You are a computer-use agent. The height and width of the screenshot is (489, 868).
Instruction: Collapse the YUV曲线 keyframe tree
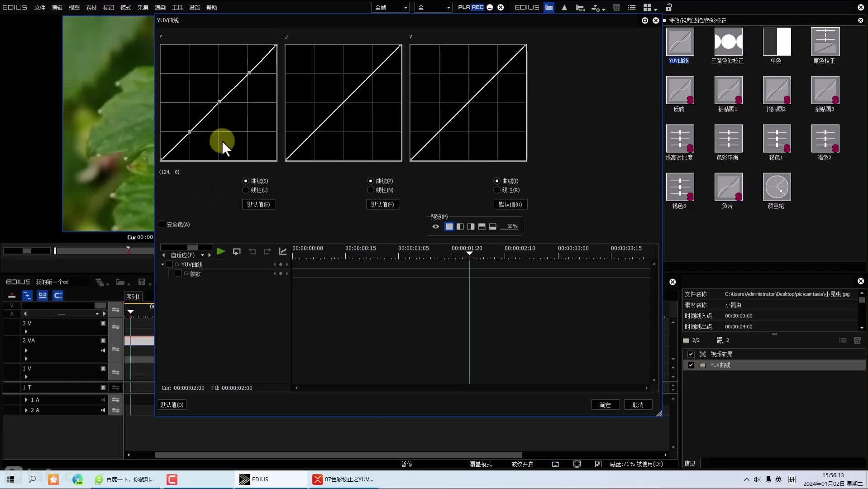(x=162, y=264)
